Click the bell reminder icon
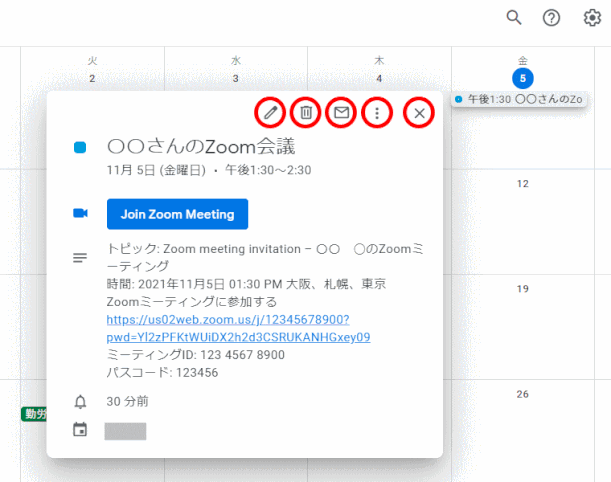Viewport: 611px width, 482px height. coord(80,401)
